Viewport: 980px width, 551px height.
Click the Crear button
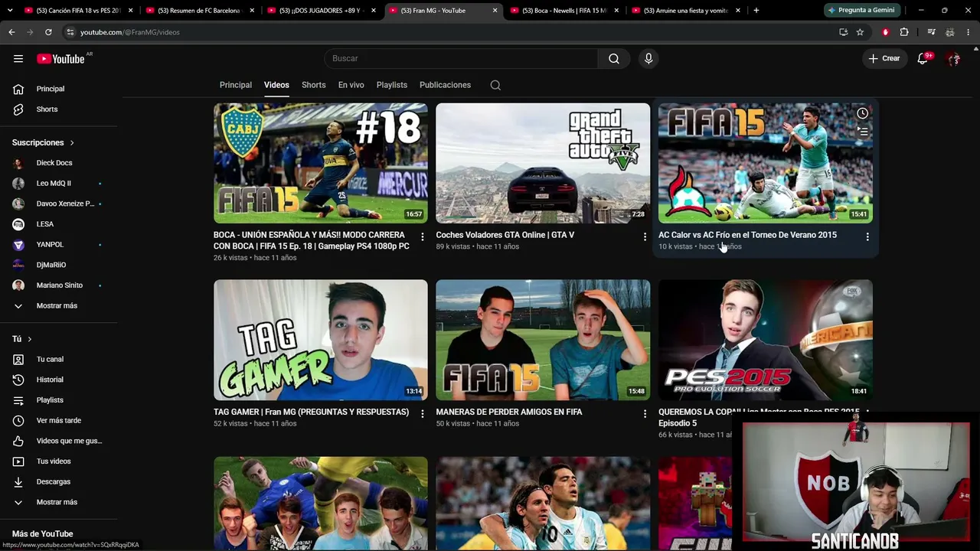click(884, 59)
